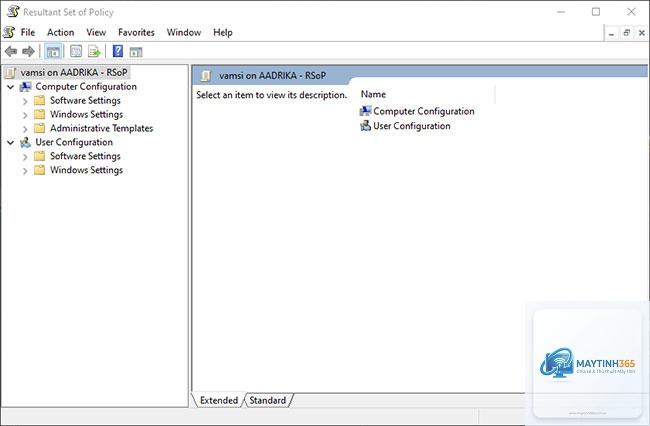Click User Configuration icon in the tree
The height and width of the screenshot is (426, 650).
tap(26, 142)
